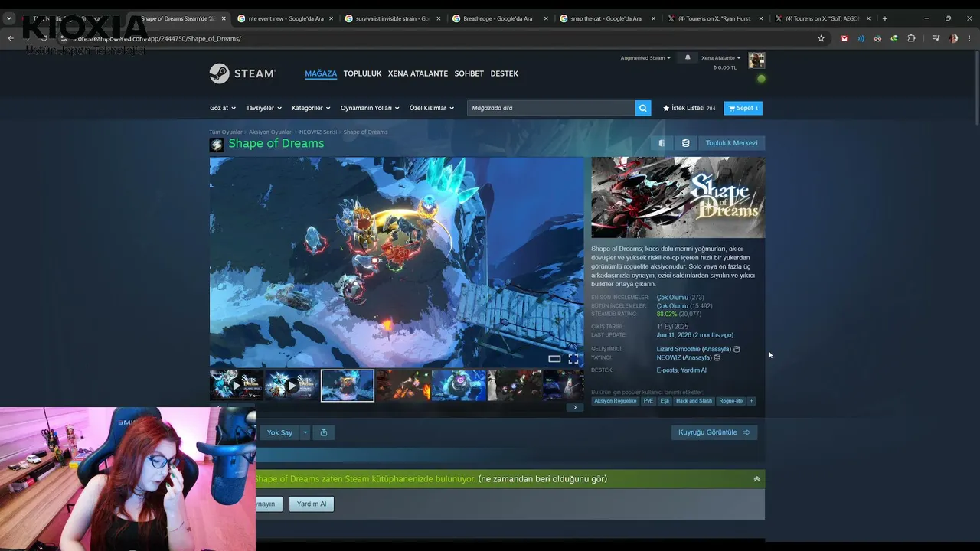Image resolution: width=980 pixels, height=551 pixels.
Task: Click SteamDB icon beside NEOWIZ publisher
Action: (x=717, y=357)
